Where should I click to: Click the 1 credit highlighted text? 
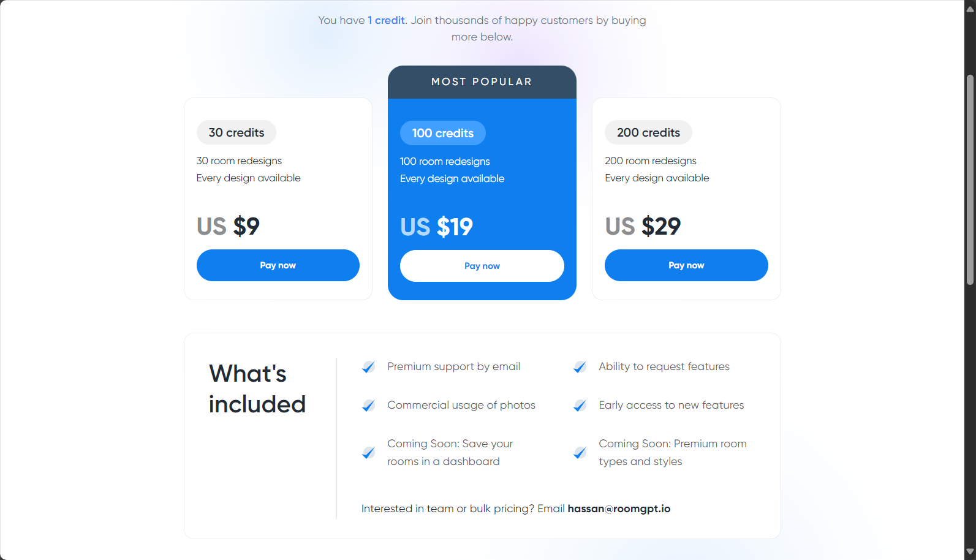[387, 20]
